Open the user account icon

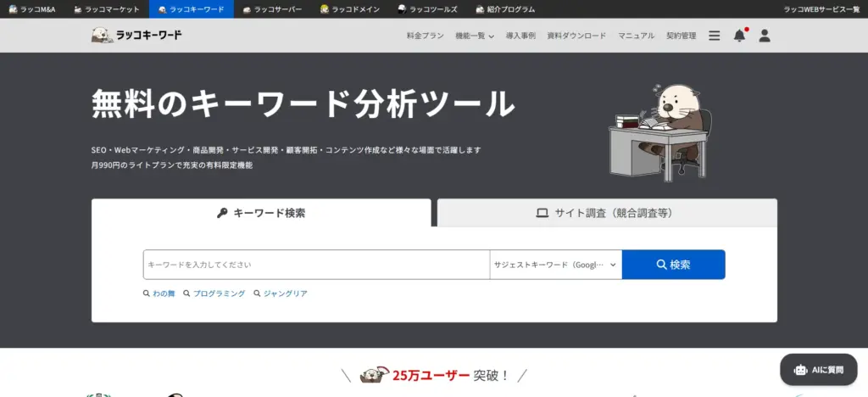coord(765,36)
